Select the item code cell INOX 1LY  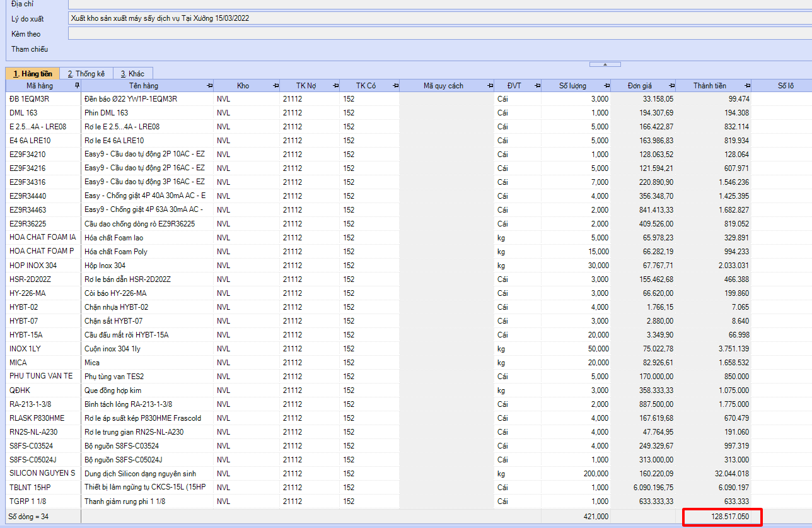pos(43,349)
